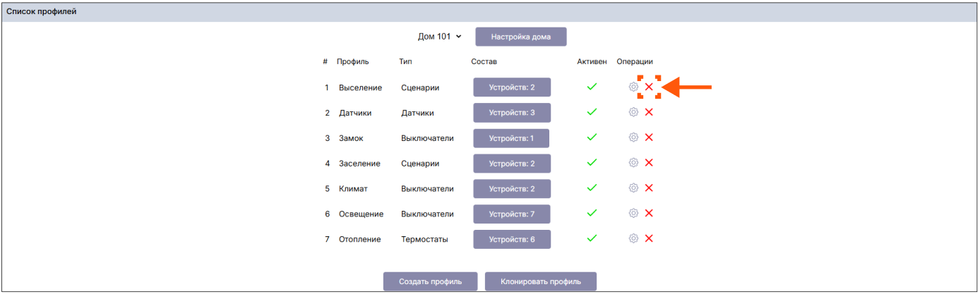Click the Профиль column header
The width and height of the screenshot is (980, 294).
pos(352,61)
